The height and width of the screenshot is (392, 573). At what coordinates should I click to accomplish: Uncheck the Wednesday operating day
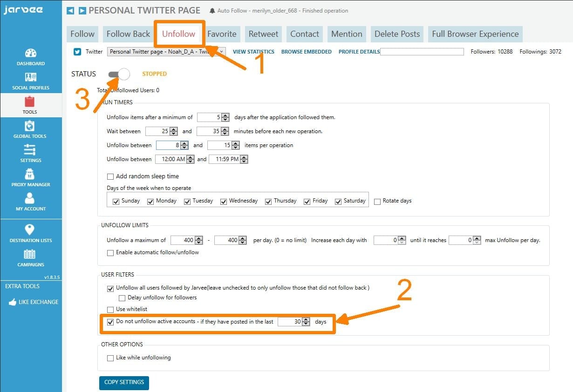coord(224,201)
